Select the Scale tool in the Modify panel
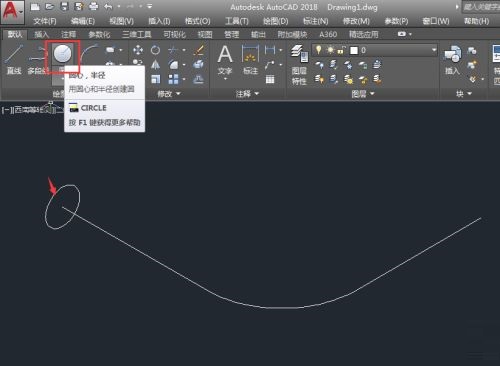This screenshot has width=500, height=366. tap(155, 79)
